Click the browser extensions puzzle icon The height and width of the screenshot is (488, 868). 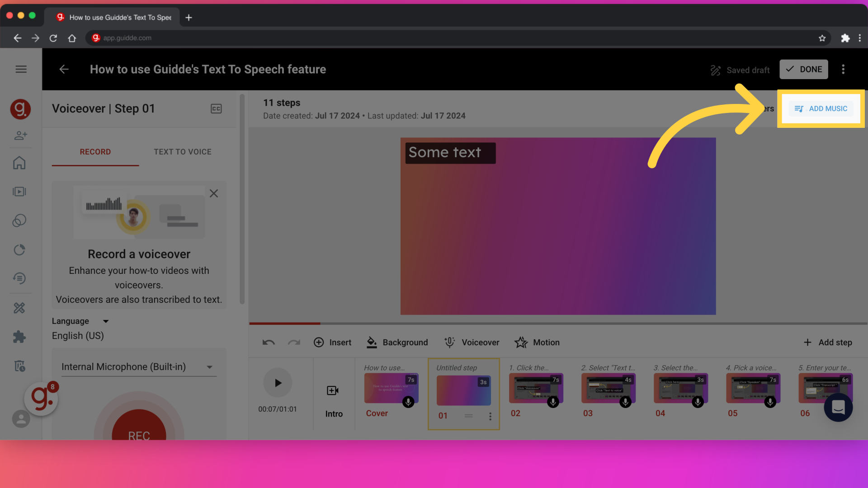point(845,38)
